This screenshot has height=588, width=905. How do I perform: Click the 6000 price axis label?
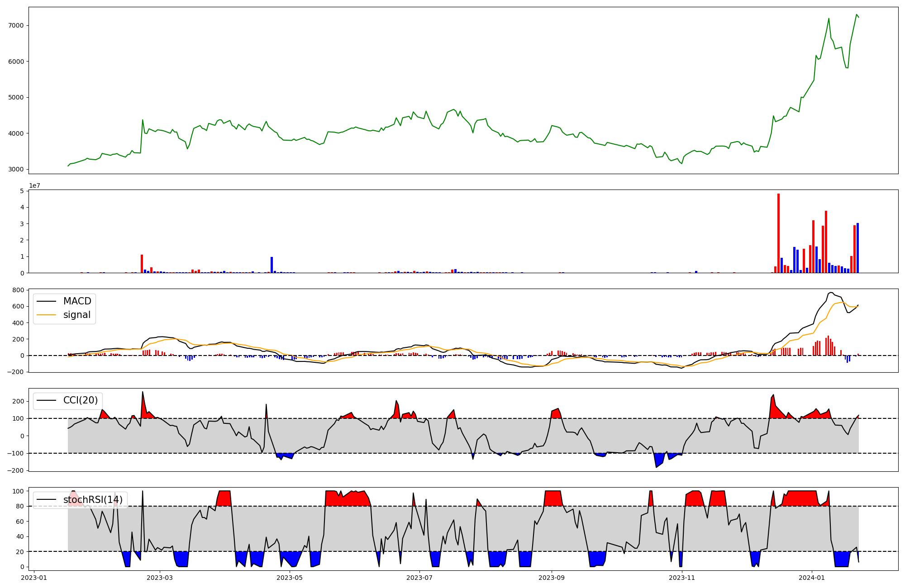[16, 62]
